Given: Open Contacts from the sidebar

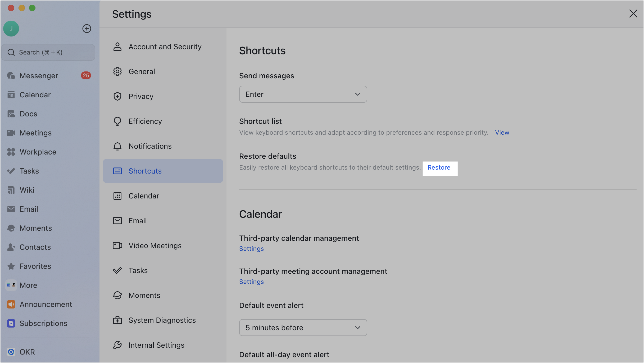Looking at the screenshot, I should (x=35, y=247).
